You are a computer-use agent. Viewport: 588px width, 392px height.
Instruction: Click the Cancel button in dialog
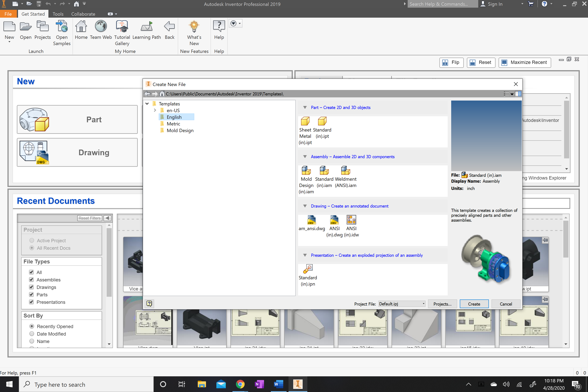(506, 304)
